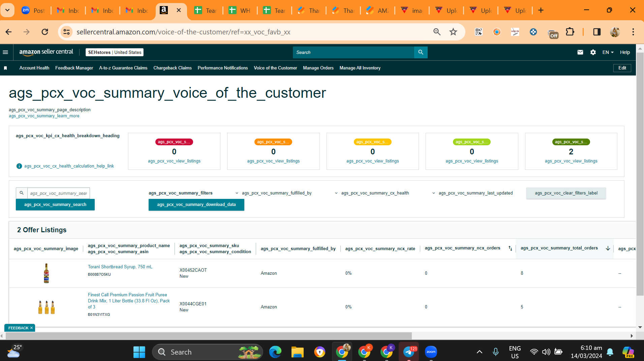
Task: Open the Chrome extensions puzzle icon
Action: tap(570, 32)
